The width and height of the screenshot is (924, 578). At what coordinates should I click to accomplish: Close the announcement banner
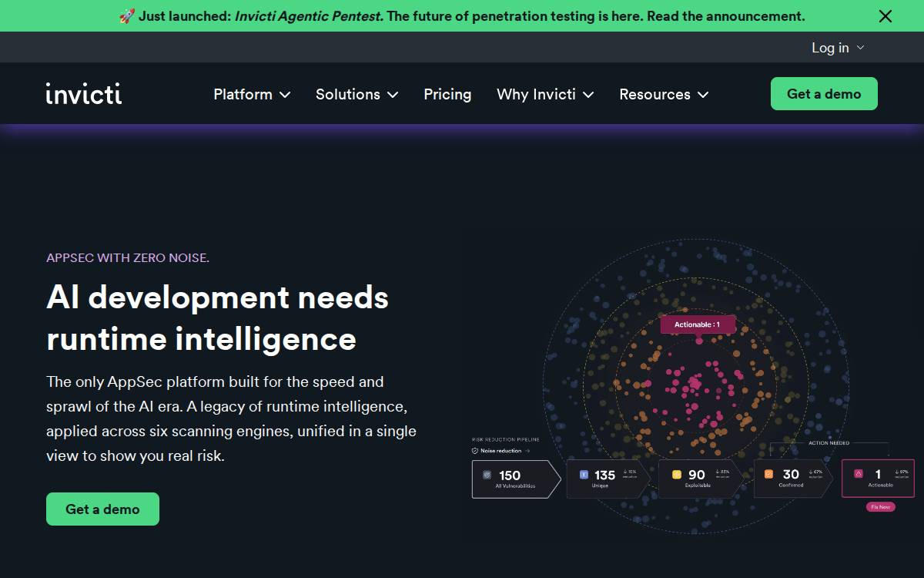(885, 16)
